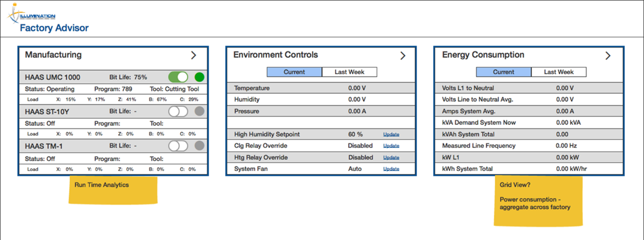Click the green status indicator for HAAS UMC 1000
The width and height of the screenshot is (644, 240).
point(199,77)
